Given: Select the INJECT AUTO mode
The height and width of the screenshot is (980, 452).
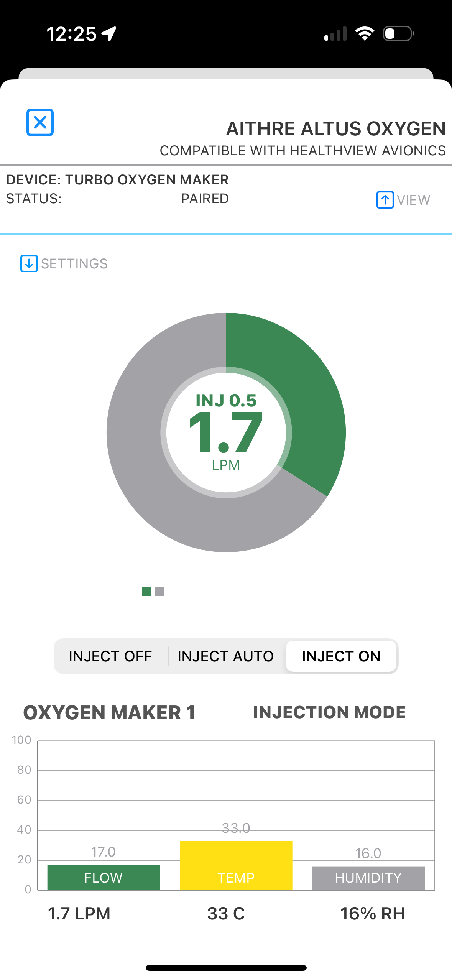Looking at the screenshot, I should click(x=225, y=656).
